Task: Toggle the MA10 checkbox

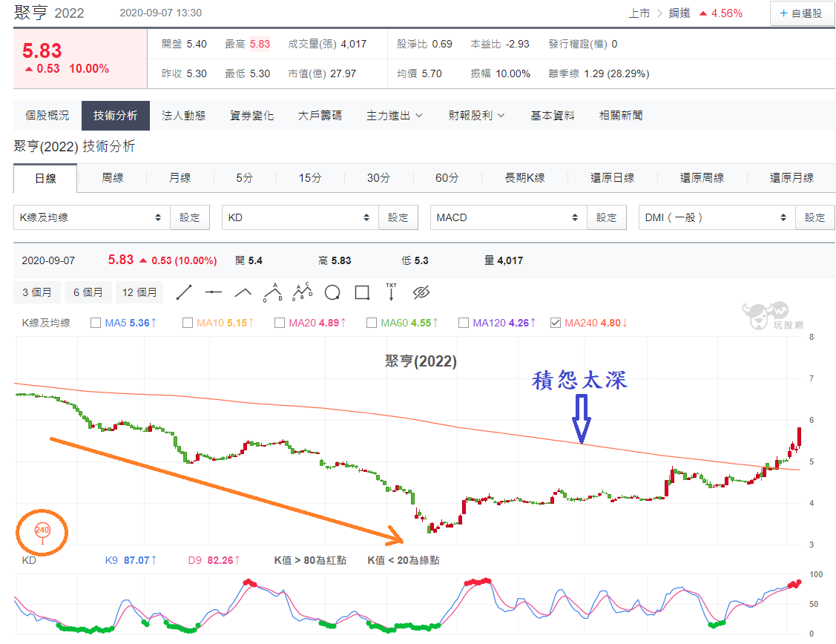Action: [187, 323]
